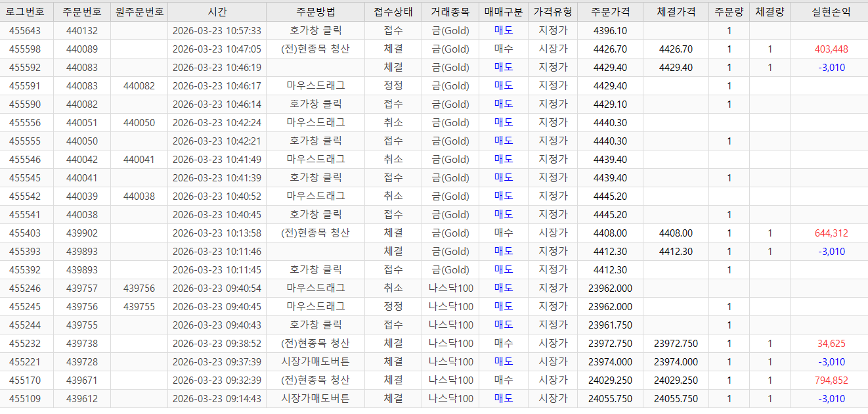Click the 주문방법 column header
This screenshot has height=414, width=868.
point(315,12)
